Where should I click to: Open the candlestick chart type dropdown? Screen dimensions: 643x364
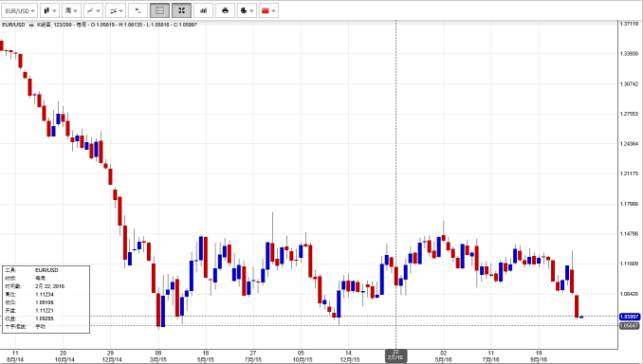49,10
